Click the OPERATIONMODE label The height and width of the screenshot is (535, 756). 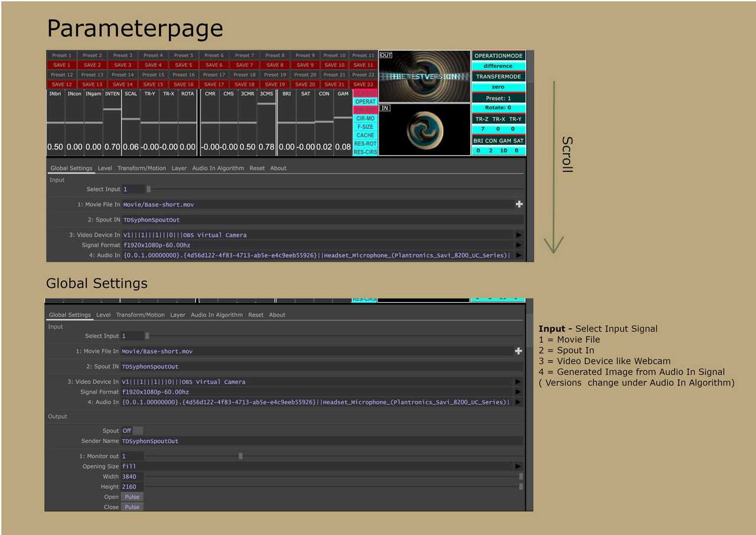pos(498,56)
